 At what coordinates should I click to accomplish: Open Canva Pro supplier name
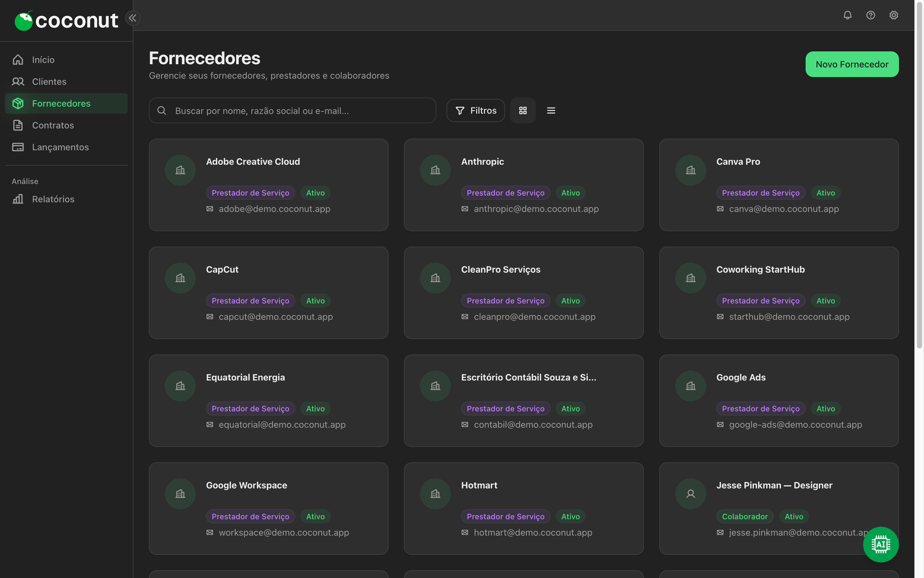click(738, 162)
